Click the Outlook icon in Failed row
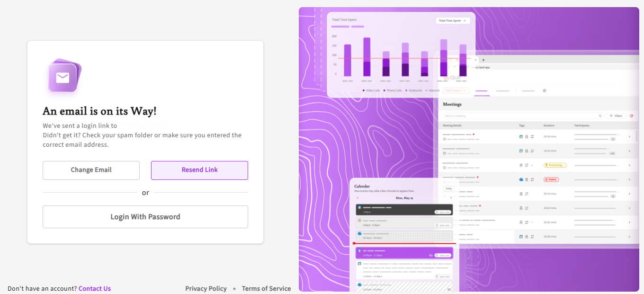 521,179
